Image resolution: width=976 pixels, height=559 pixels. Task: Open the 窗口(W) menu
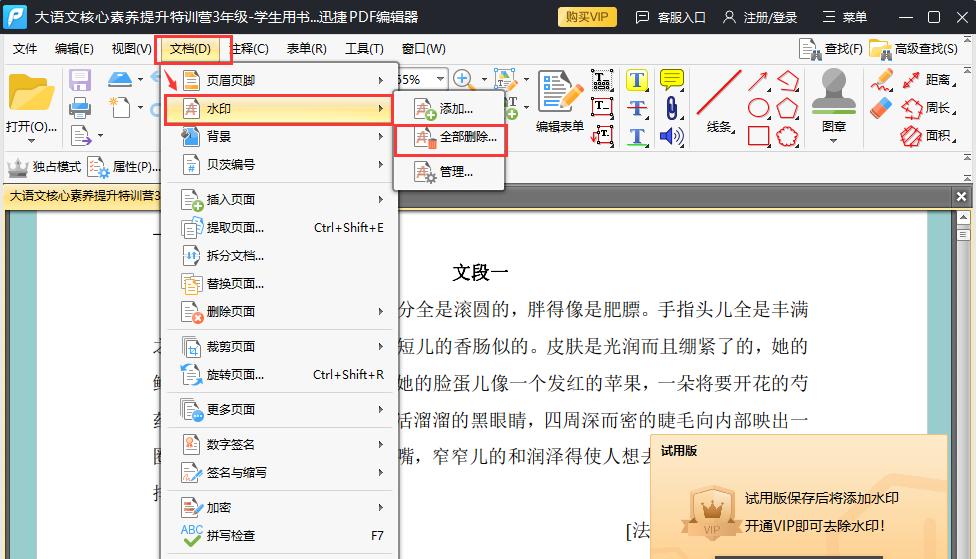423,49
